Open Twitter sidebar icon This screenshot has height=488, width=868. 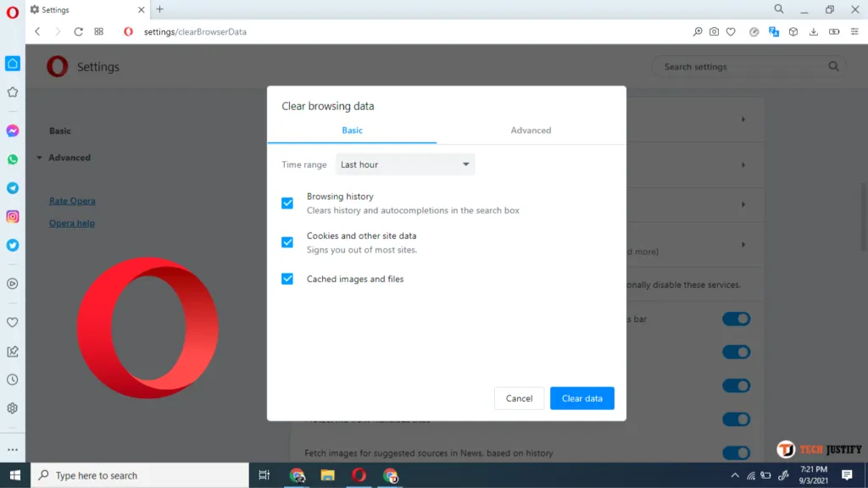[13, 245]
